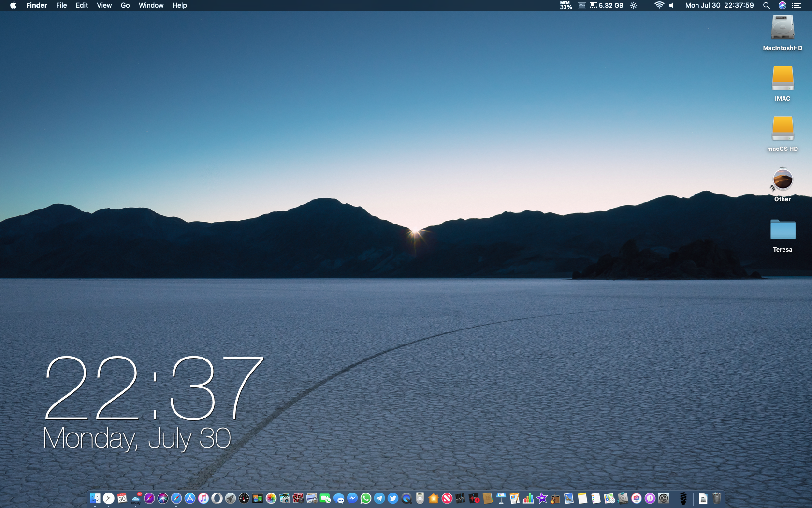Viewport: 812px width, 508px height.
Task: Launch iTunes from the Dock
Action: (x=203, y=498)
